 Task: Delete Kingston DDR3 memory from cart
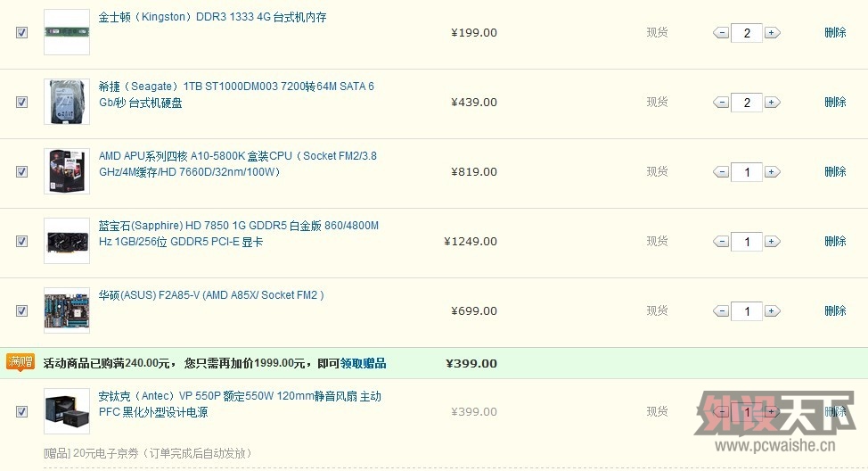(835, 33)
